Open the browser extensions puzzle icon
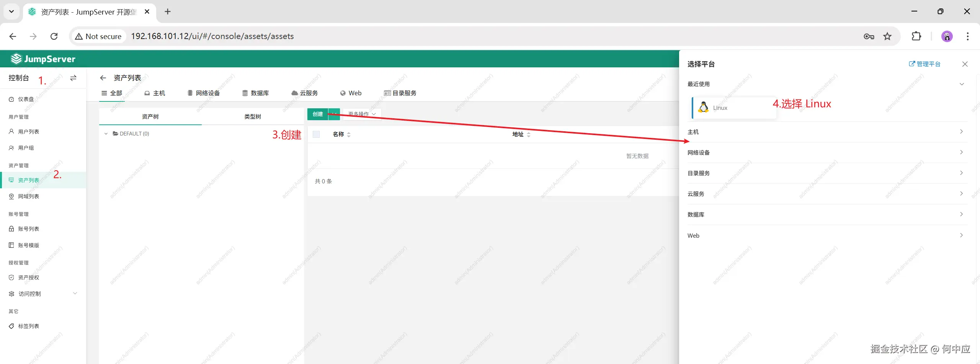Screen dimensions: 980x364 [x=916, y=36]
